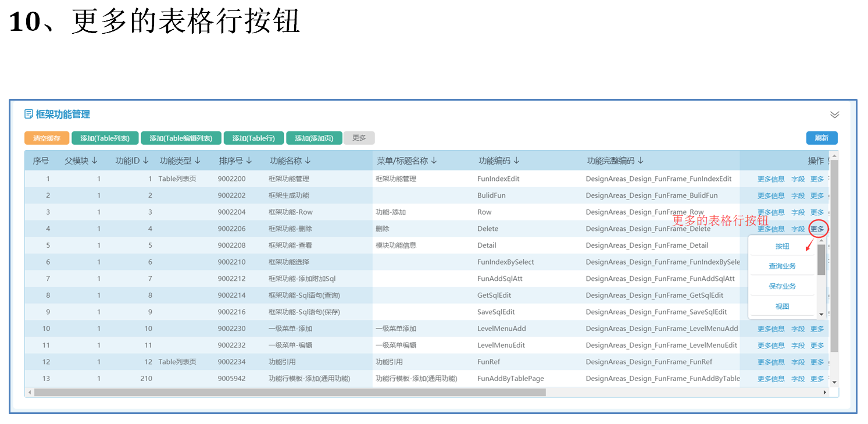The height and width of the screenshot is (424, 868).
Task: Sort by 功能编码 column arrow
Action: click(x=516, y=161)
